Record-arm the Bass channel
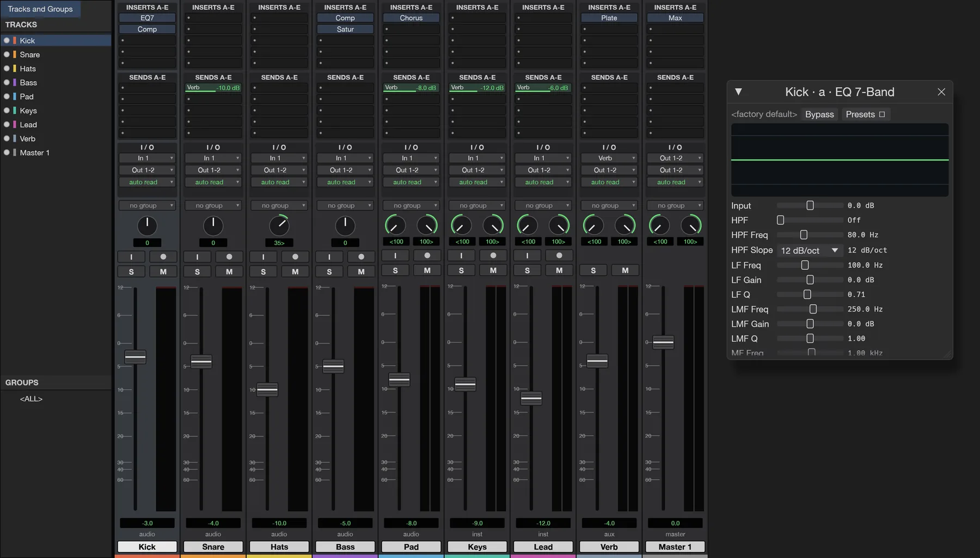 [x=361, y=256]
